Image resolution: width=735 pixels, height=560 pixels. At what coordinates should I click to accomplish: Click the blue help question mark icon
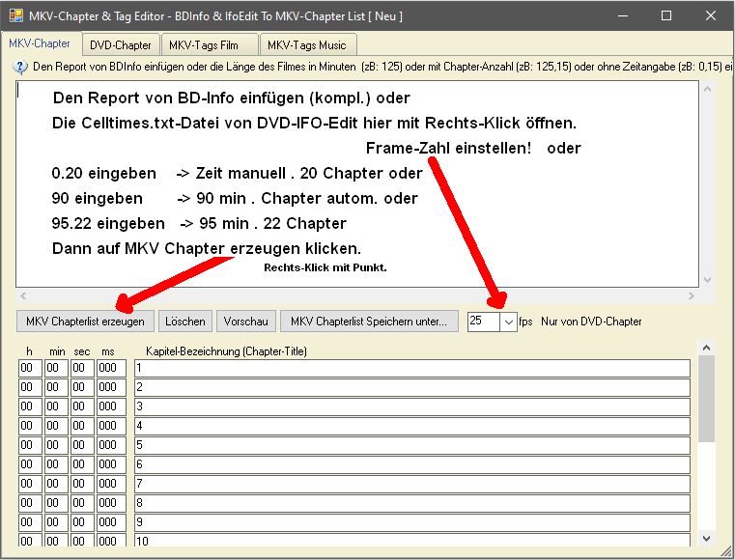20,67
